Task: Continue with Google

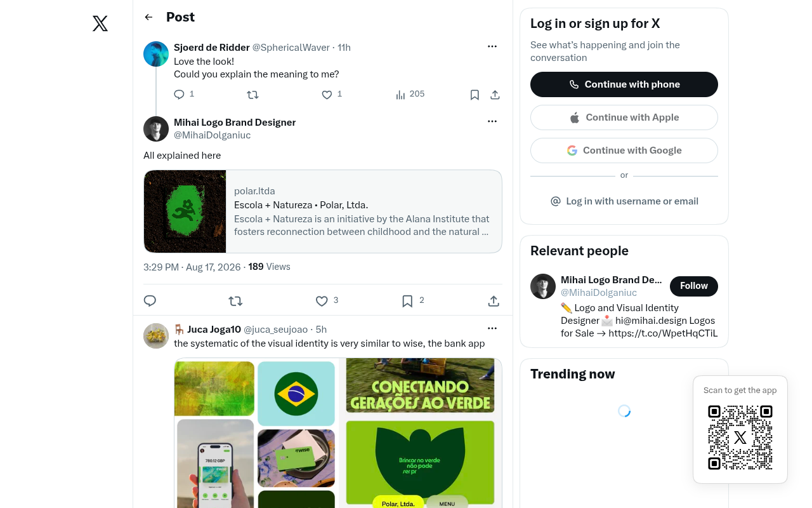Action: (624, 150)
